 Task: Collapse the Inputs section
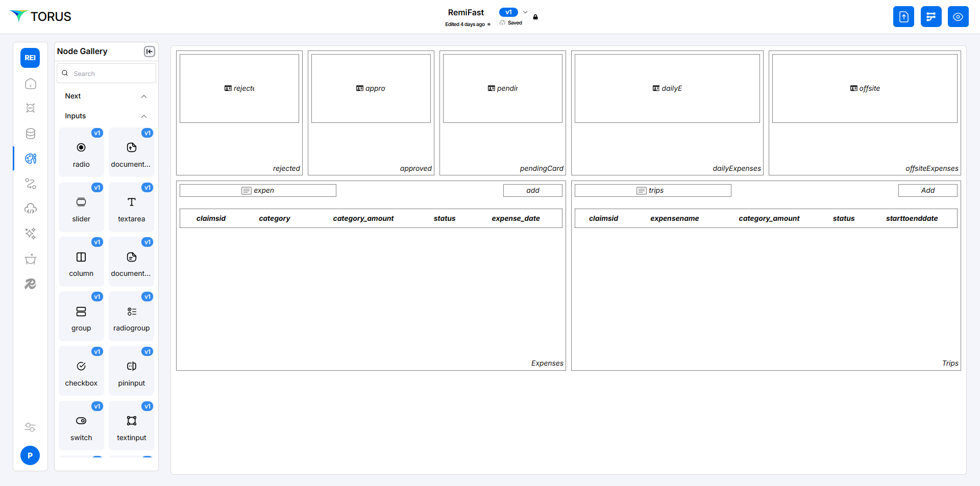[x=144, y=116]
